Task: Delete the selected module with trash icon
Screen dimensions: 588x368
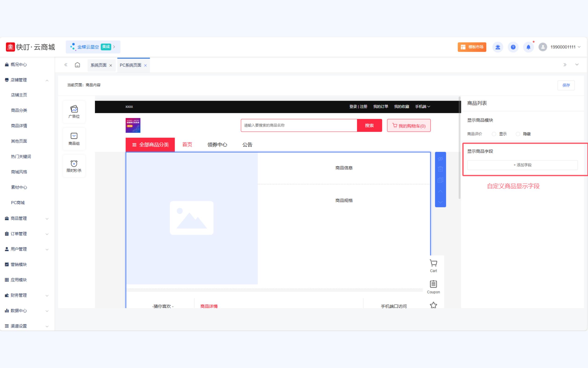Action: tap(440, 169)
